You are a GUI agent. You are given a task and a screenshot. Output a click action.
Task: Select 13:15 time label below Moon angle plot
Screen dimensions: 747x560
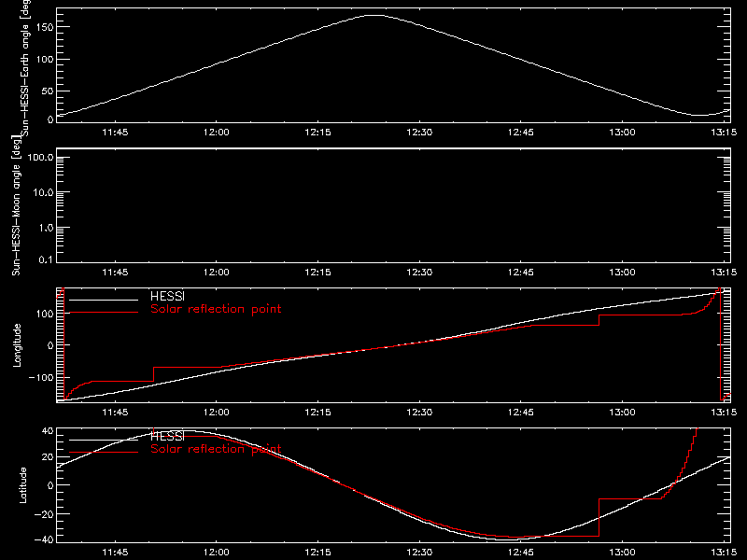724,273
